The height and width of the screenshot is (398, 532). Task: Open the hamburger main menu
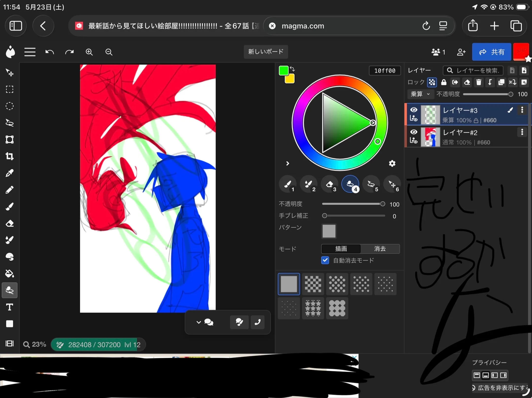coord(30,52)
